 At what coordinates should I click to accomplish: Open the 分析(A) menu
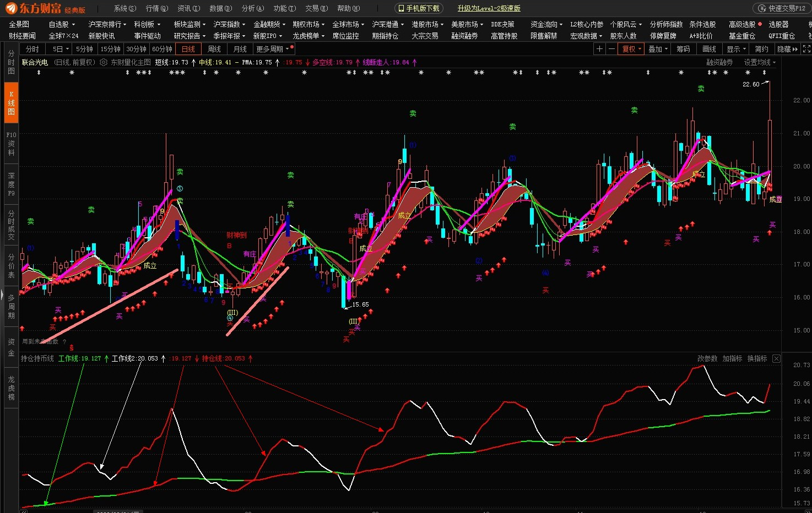pos(253,8)
